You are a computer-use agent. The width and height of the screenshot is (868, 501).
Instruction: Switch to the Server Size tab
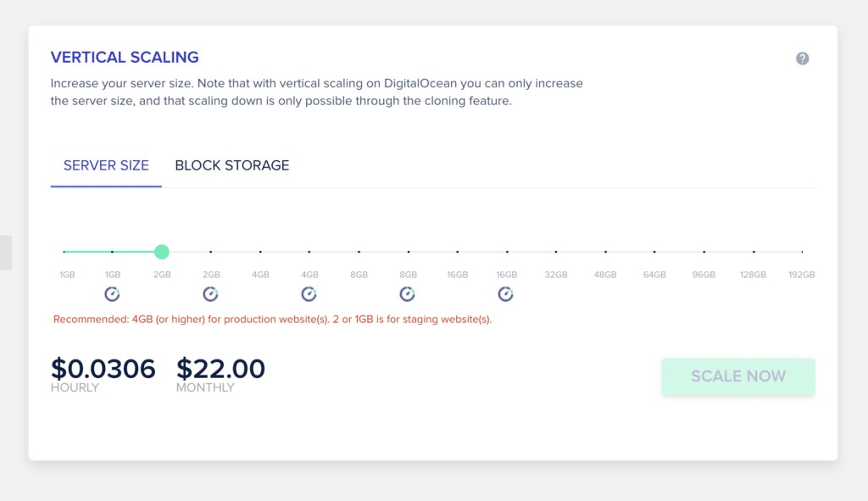click(x=106, y=165)
